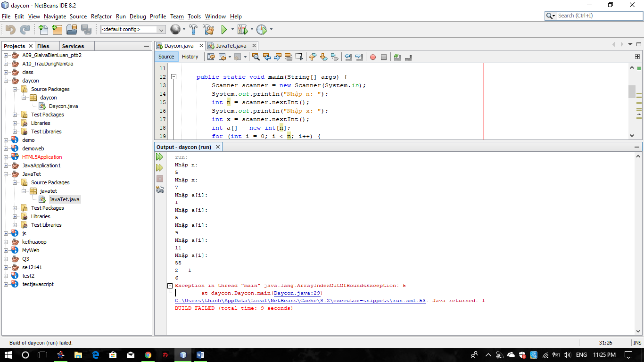Open the Tools menu

click(x=194, y=16)
